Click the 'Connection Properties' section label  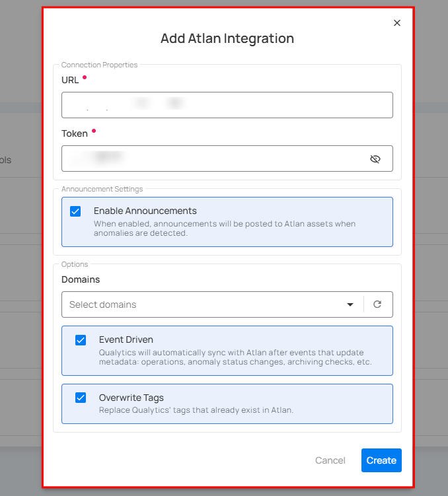(x=99, y=65)
